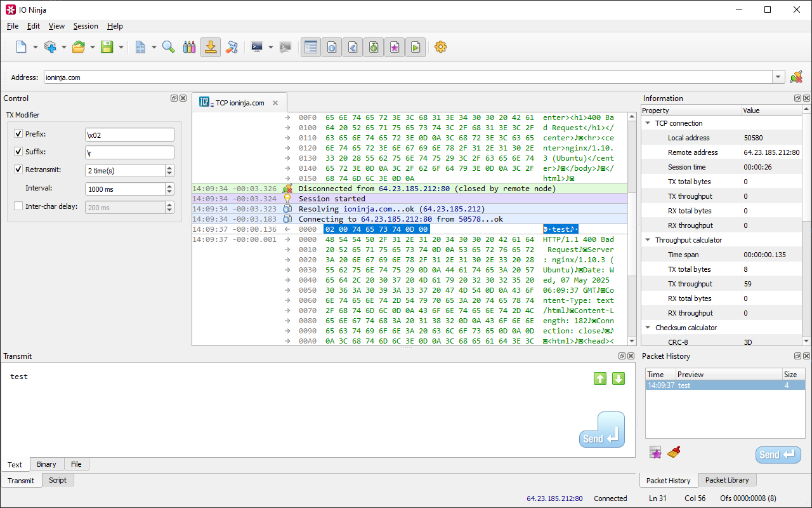Click the Send button in Transmit pane

click(602, 431)
